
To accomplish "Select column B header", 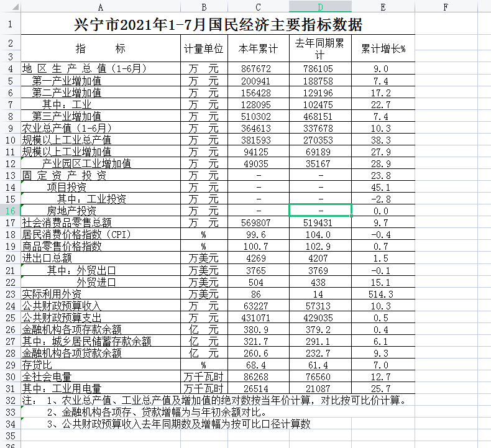I will (204, 6).
